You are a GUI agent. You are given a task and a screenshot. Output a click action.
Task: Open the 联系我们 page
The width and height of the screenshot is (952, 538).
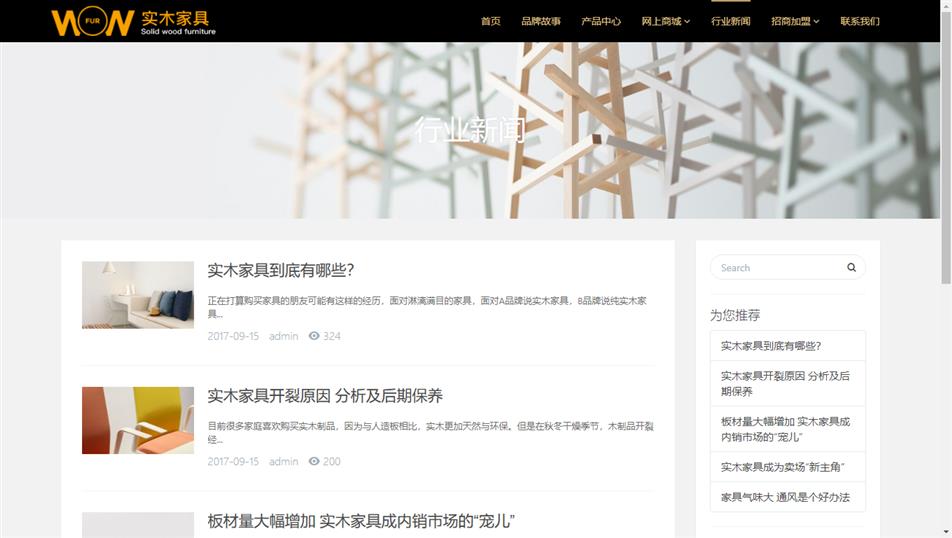(x=860, y=21)
